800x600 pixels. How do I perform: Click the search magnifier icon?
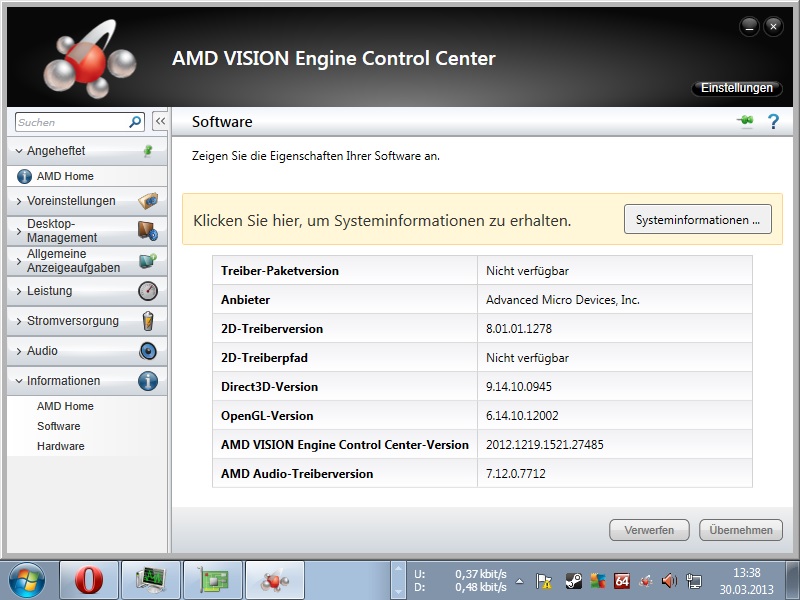pyautogui.click(x=135, y=122)
